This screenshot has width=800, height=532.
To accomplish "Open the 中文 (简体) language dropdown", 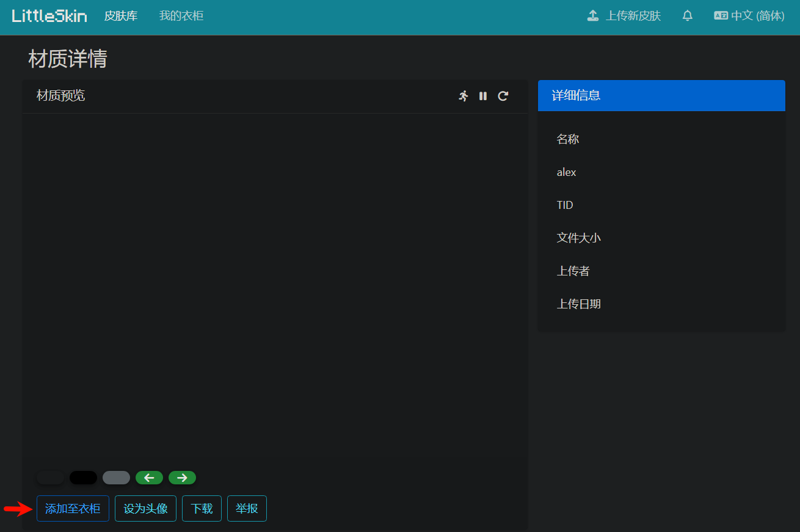I will 757,16.
